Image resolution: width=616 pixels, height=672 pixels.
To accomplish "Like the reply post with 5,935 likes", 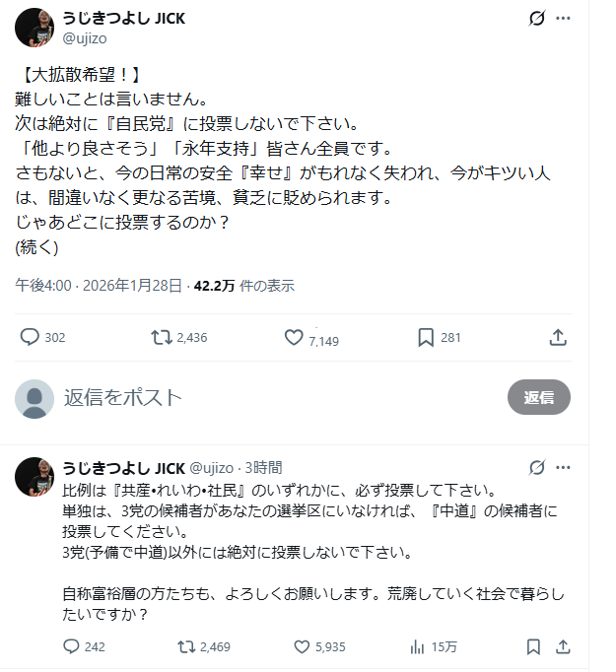I will click(x=303, y=646).
